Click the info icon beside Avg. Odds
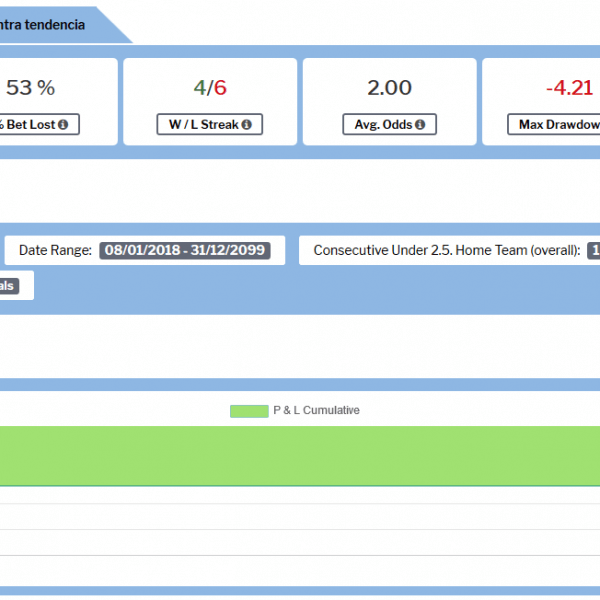 [x=420, y=125]
